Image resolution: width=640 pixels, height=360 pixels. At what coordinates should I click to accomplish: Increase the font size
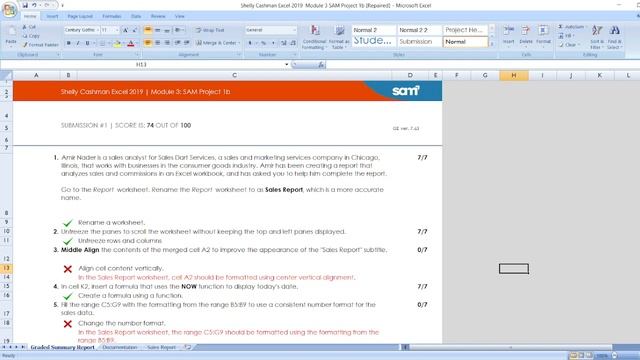click(x=125, y=30)
